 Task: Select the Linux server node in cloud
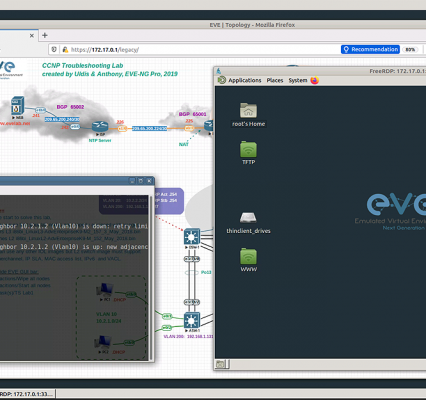pyautogui.click(x=17, y=105)
